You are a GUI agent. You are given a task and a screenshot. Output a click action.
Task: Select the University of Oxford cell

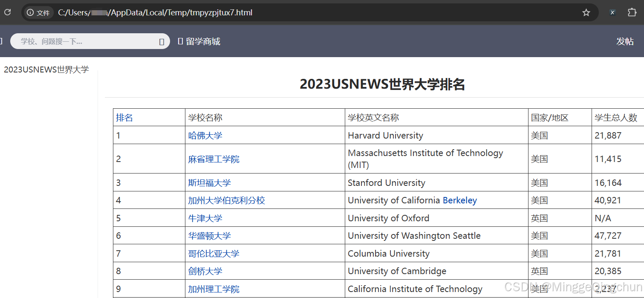(436, 218)
